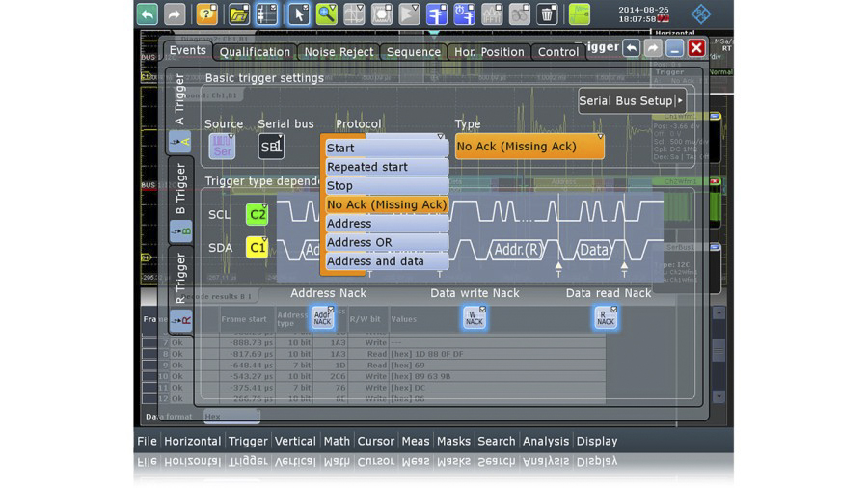
Task: Open Serial Bus Setup
Action: (x=631, y=100)
